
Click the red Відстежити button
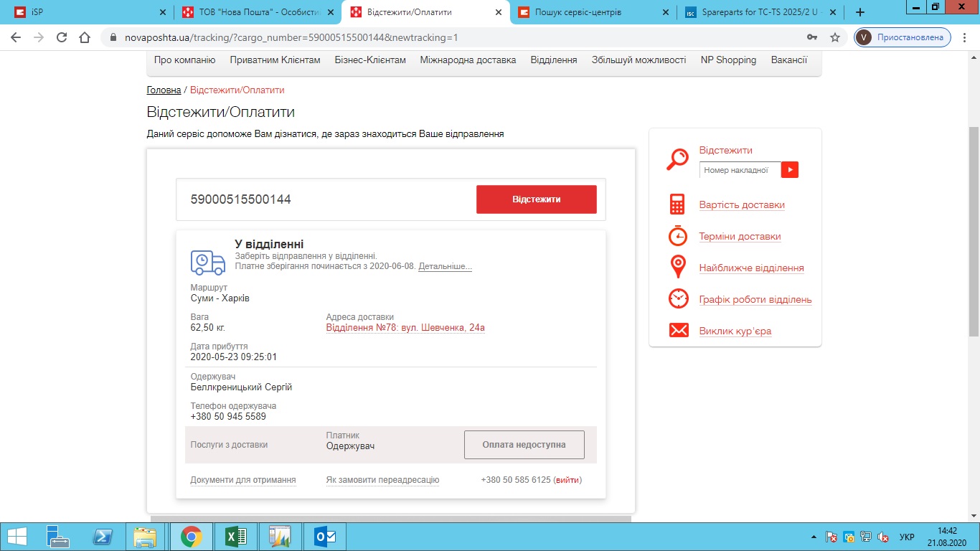coord(536,199)
